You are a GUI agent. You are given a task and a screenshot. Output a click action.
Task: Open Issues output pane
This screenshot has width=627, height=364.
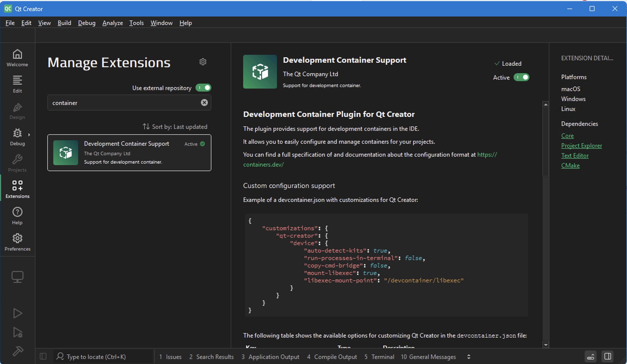[171, 357]
